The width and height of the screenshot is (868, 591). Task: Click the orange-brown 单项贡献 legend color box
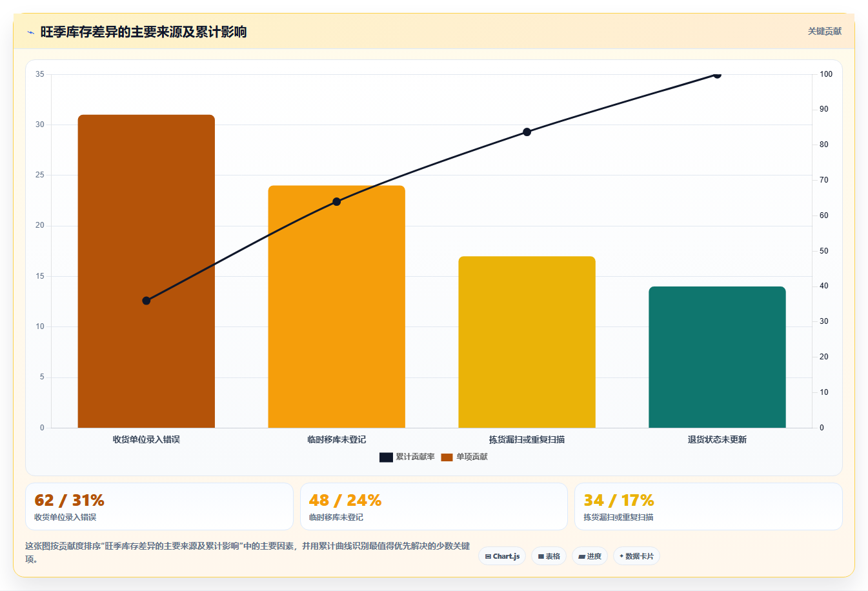(x=447, y=457)
